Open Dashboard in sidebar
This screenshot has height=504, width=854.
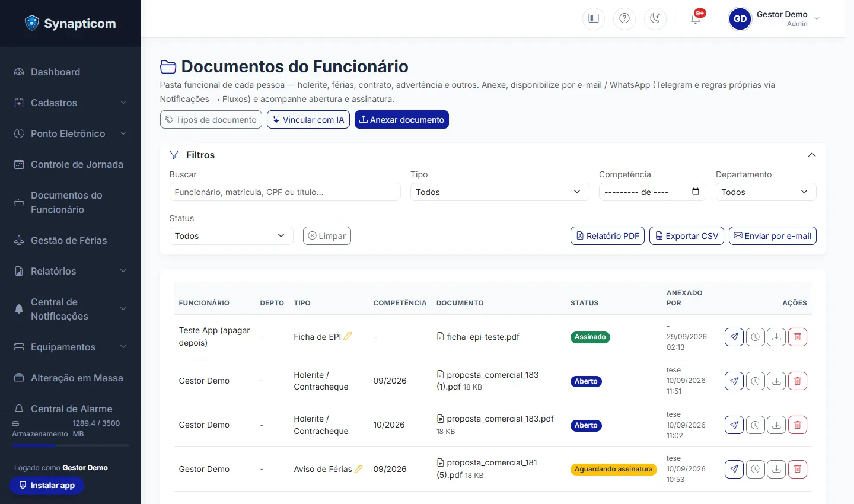71,72
